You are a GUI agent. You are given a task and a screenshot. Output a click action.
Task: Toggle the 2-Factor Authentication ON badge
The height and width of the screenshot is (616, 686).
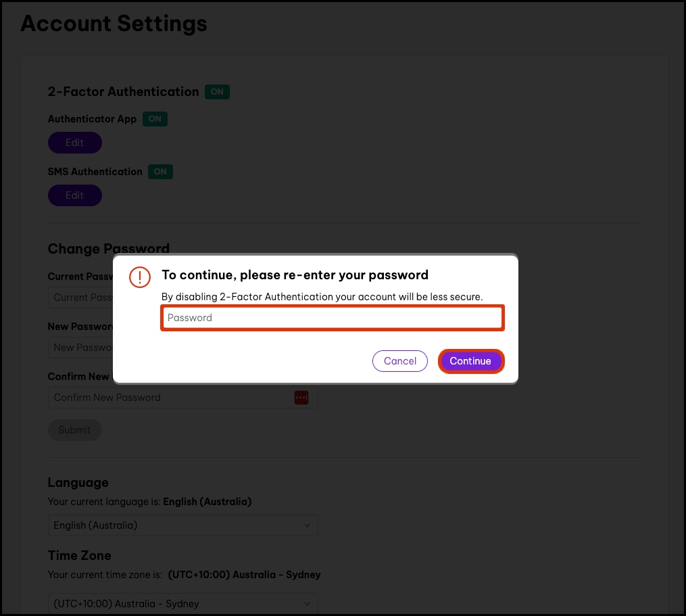[218, 92]
